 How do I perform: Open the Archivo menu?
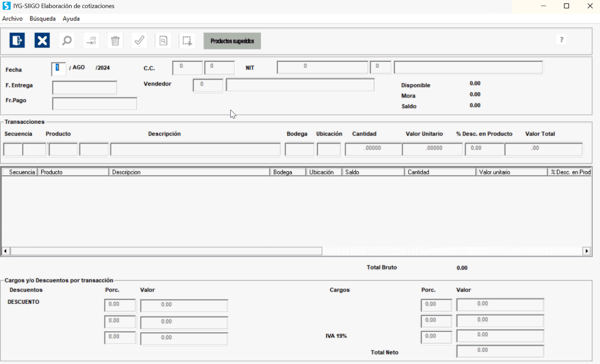[12, 19]
